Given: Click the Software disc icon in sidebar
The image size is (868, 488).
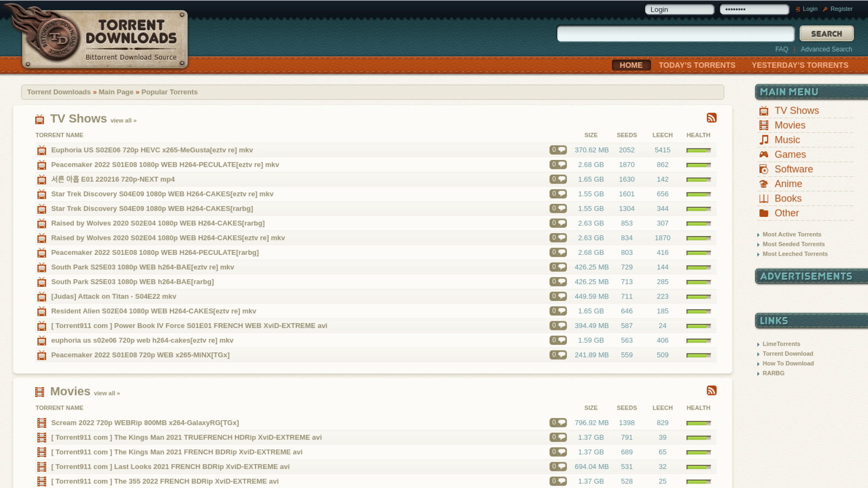Looking at the screenshot, I should 764,169.
